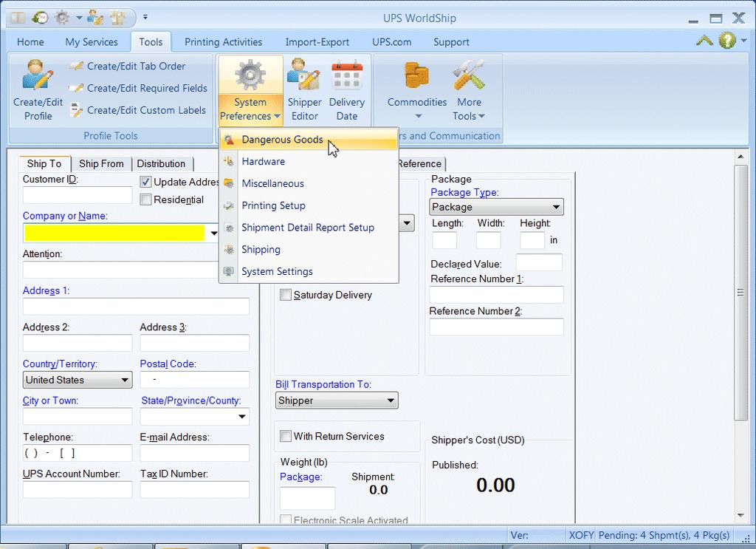Click the Create/Edit Required Fields button
This screenshot has height=549, width=756.
pyautogui.click(x=138, y=88)
